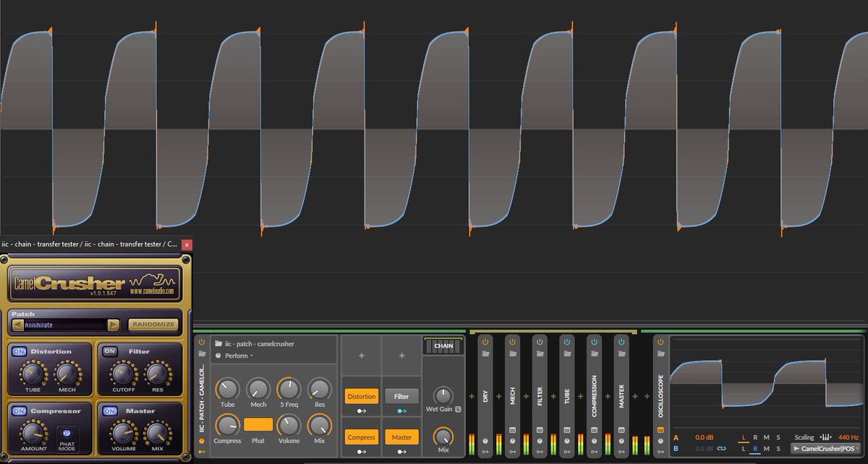Click the Scaling mode icon
Screen dimensions: 868x464
click(825, 437)
